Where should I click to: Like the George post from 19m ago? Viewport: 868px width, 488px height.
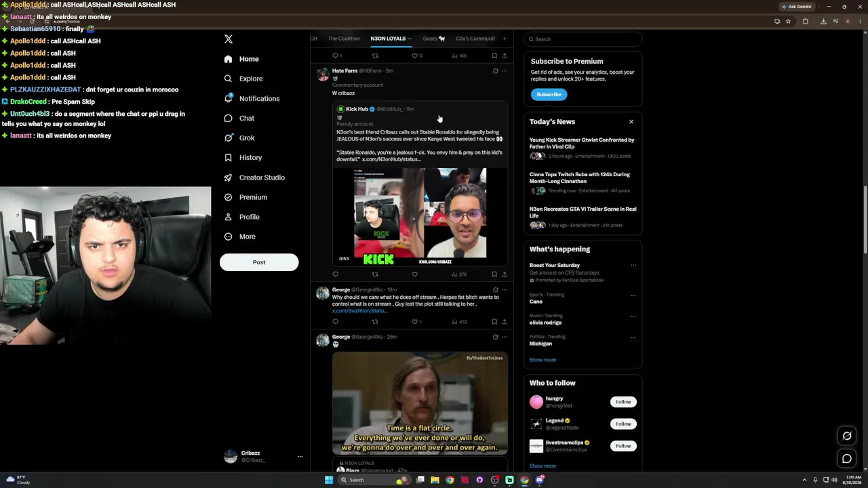pyautogui.click(x=416, y=322)
